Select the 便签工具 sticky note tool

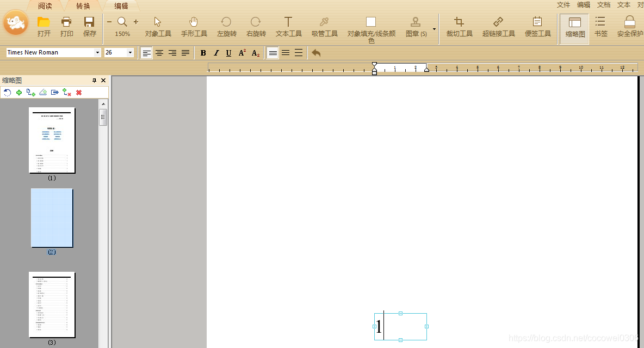(x=537, y=27)
